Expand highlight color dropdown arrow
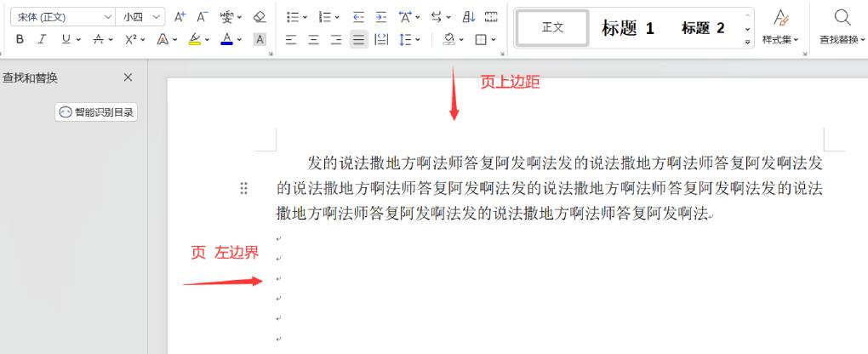Viewport: 868px width, 354px height. tap(207, 40)
